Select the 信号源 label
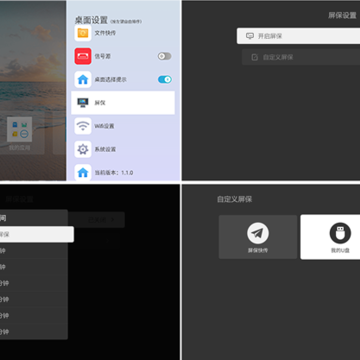Screen dimensions: 360x360 (x=103, y=56)
